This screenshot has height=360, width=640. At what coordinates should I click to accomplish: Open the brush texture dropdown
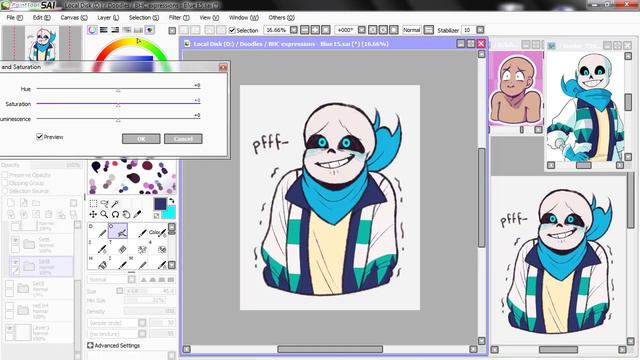[142, 334]
